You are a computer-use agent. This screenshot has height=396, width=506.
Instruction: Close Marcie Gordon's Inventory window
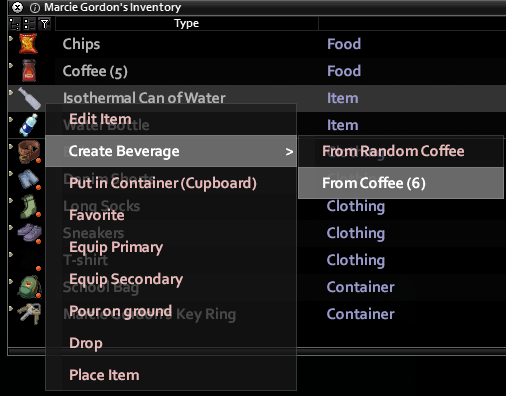tap(17, 7)
